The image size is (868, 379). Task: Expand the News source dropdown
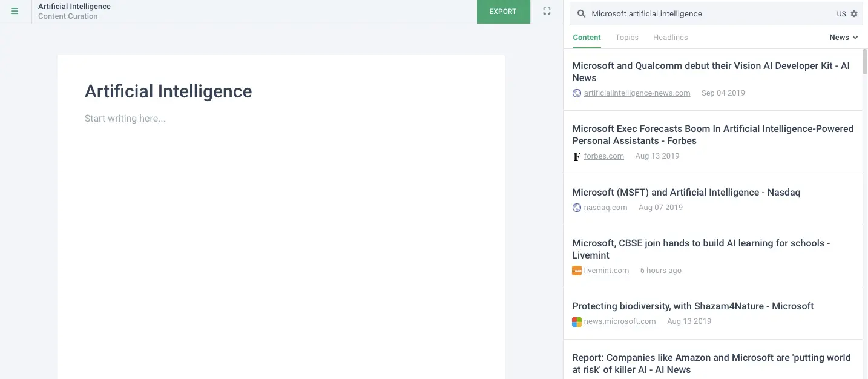pyautogui.click(x=844, y=38)
